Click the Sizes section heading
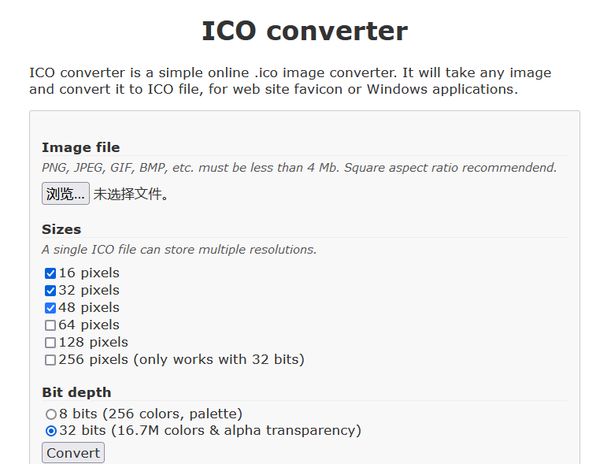This screenshot has height=464, width=600. tap(62, 230)
